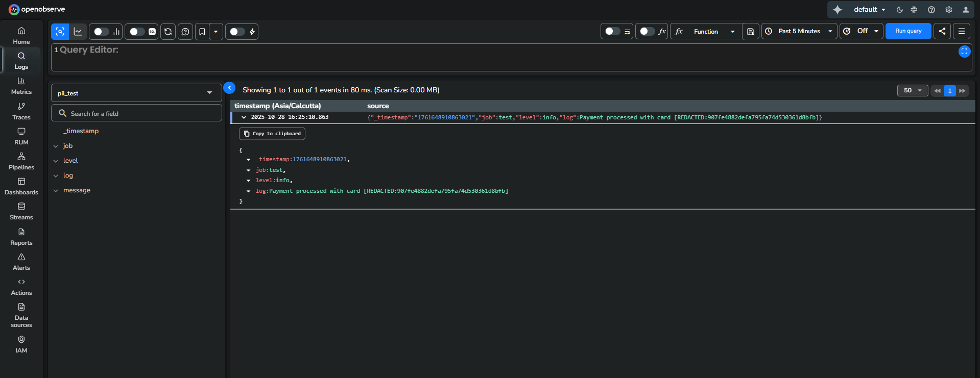Image resolution: width=980 pixels, height=378 pixels.
Task: Open the pii_test stream dropdown
Action: pos(136,93)
